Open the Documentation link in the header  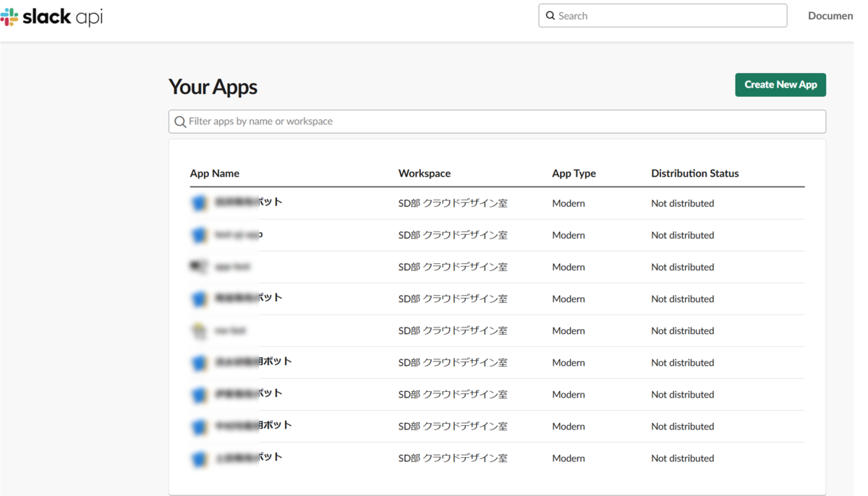coord(830,15)
